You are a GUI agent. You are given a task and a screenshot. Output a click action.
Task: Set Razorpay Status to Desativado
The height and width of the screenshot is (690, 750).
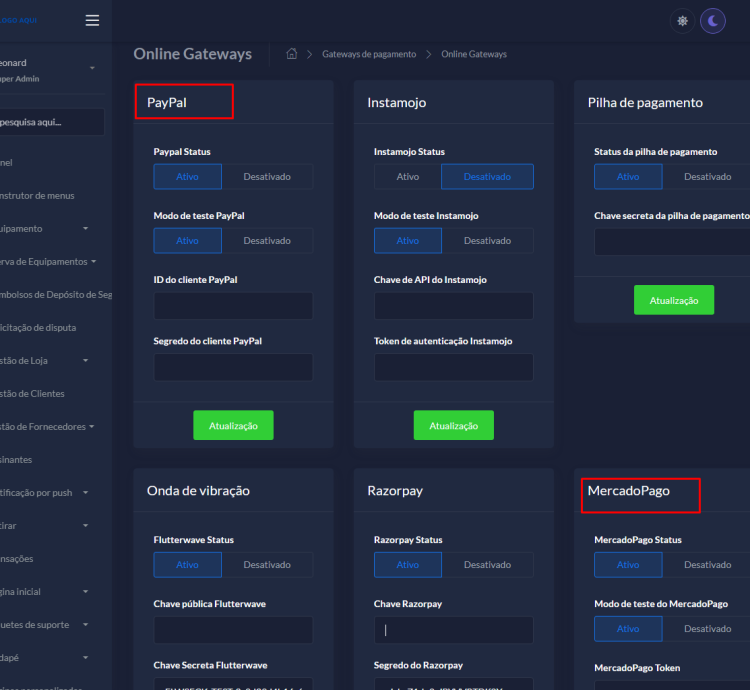[x=487, y=565]
